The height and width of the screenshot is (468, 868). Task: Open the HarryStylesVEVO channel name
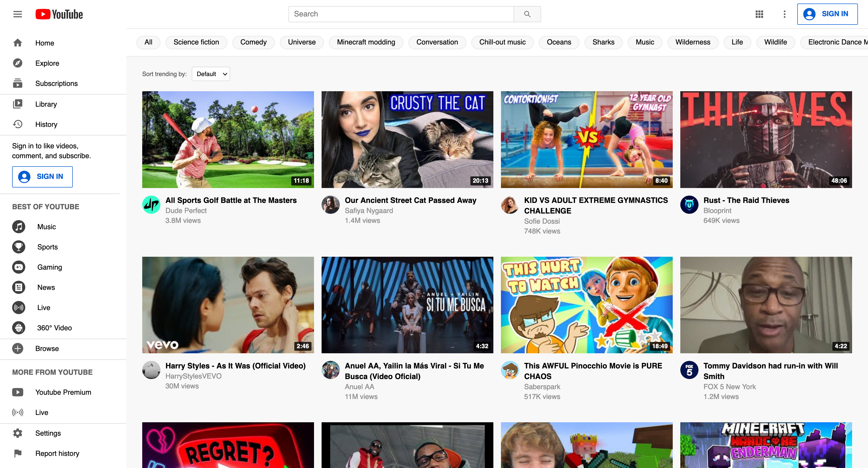194,376
